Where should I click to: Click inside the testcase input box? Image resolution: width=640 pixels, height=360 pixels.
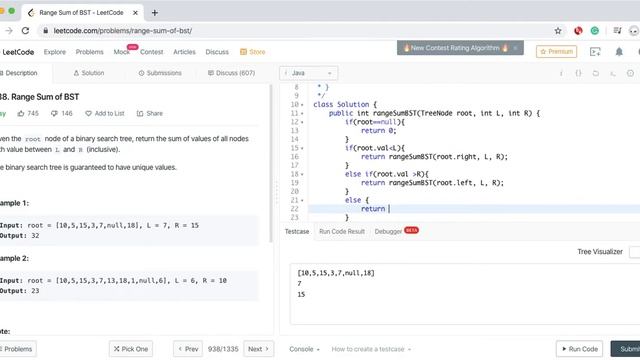[x=464, y=294]
